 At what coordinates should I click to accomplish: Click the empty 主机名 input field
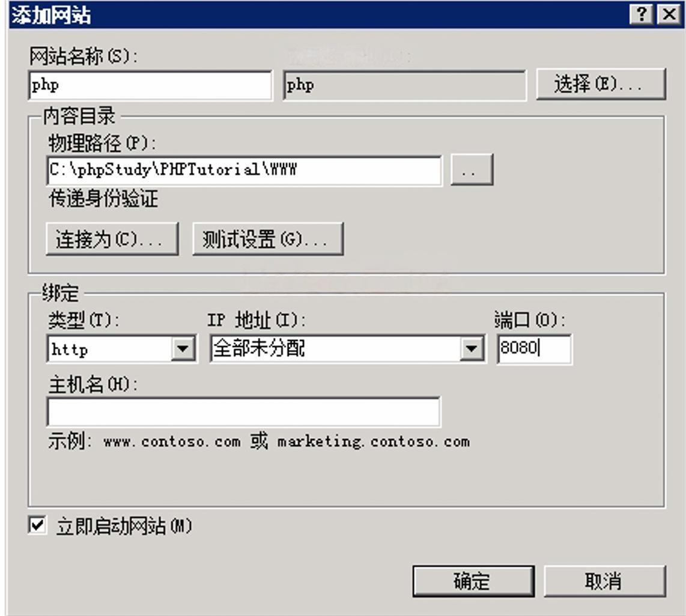[x=243, y=412]
